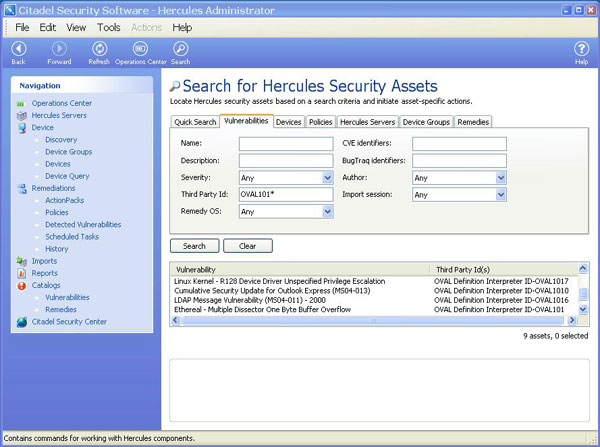
Task: Click the CVE identifiers input field
Action: [x=459, y=144]
